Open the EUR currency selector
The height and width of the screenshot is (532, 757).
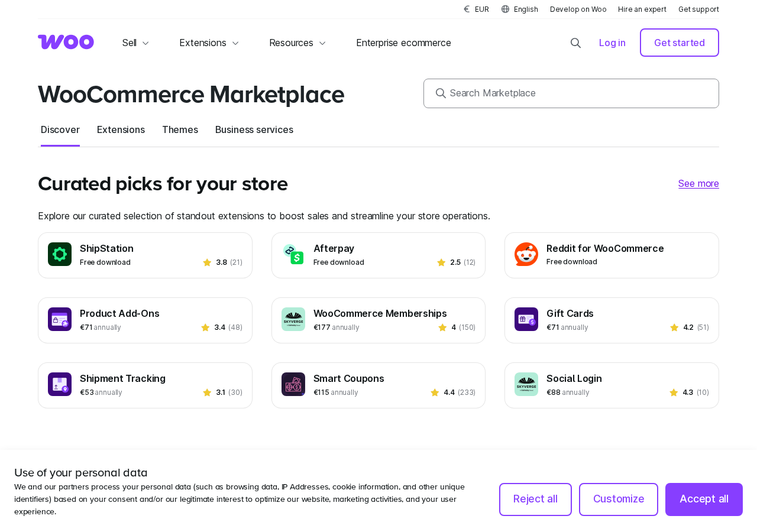pos(476,9)
